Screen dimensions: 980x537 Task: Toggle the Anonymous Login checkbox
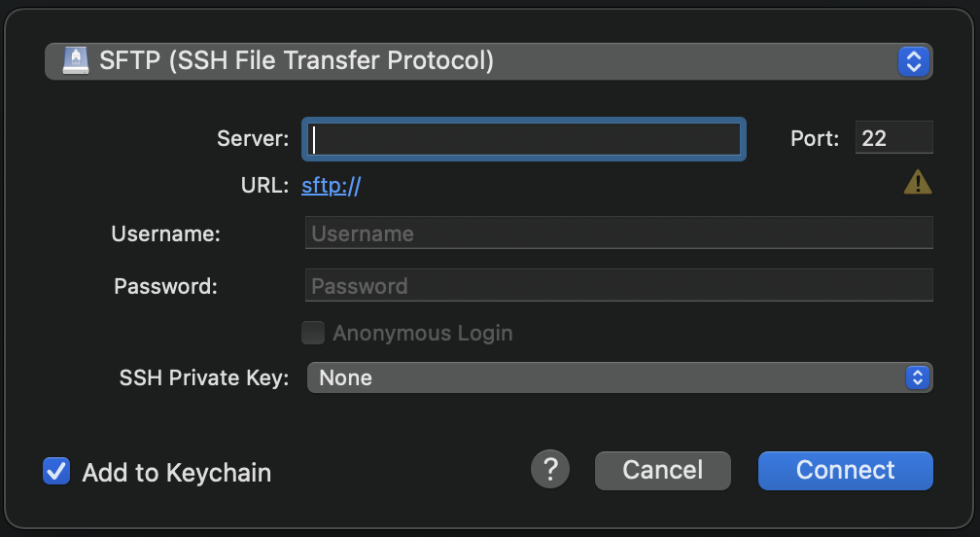(313, 334)
